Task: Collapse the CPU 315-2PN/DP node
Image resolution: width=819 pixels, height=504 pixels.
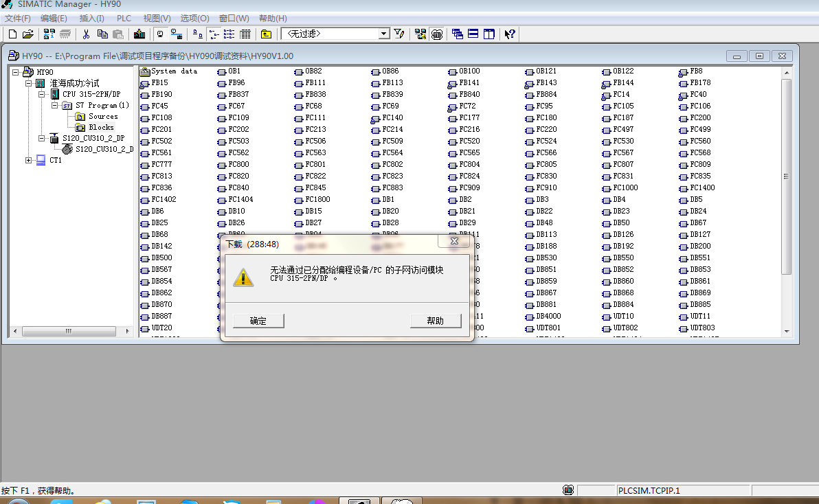Action: [x=42, y=95]
